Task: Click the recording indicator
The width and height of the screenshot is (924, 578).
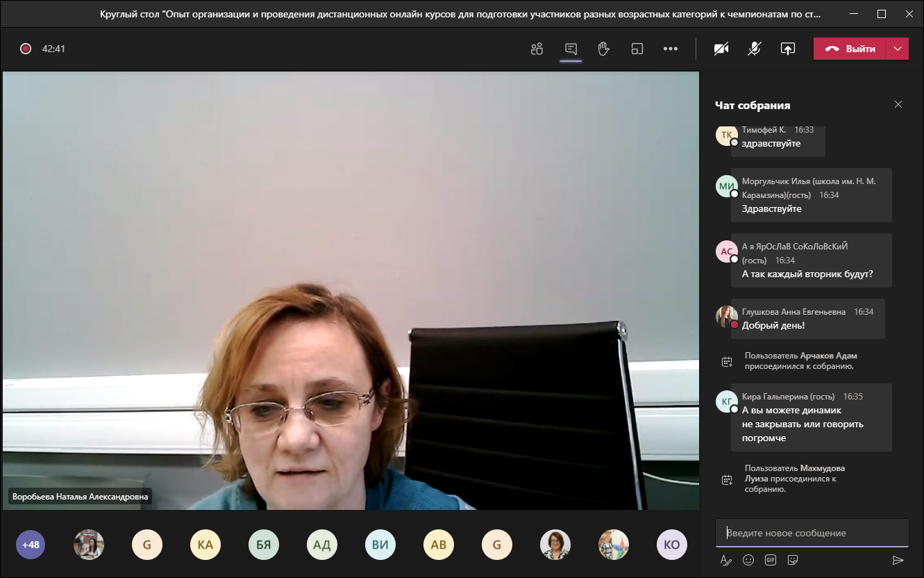Action: pyautogui.click(x=26, y=49)
